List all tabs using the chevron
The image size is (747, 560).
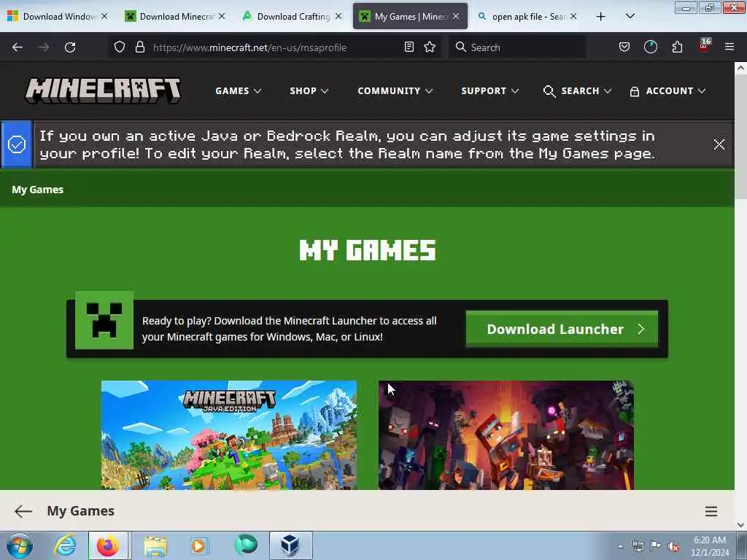630,16
